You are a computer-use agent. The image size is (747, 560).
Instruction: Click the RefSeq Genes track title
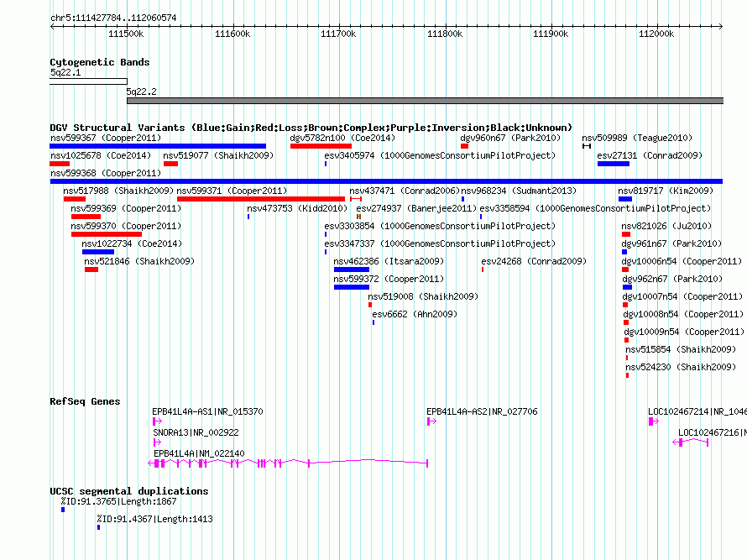point(86,401)
